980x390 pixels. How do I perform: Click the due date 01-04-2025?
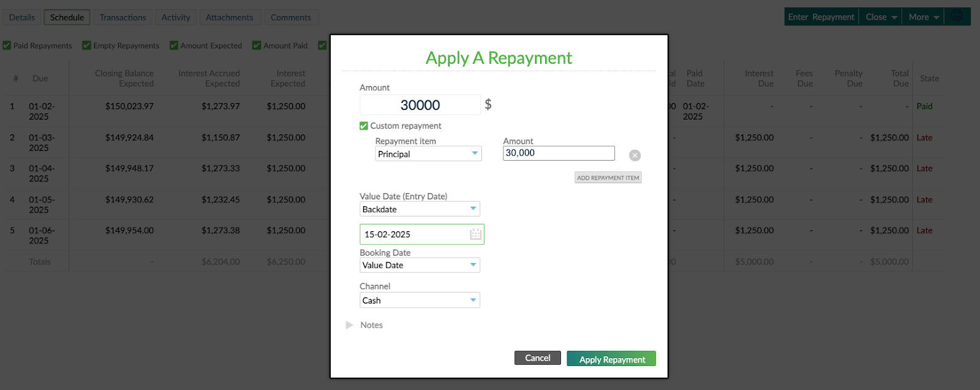tap(42, 173)
